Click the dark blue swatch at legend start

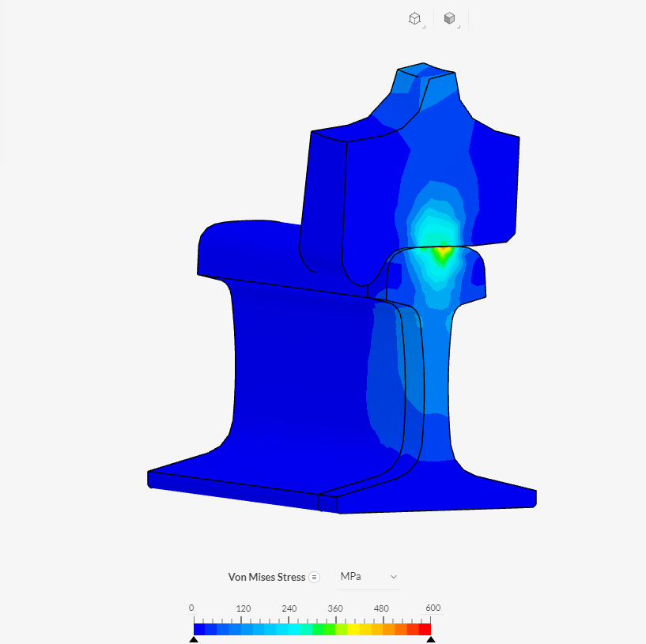(x=199, y=629)
